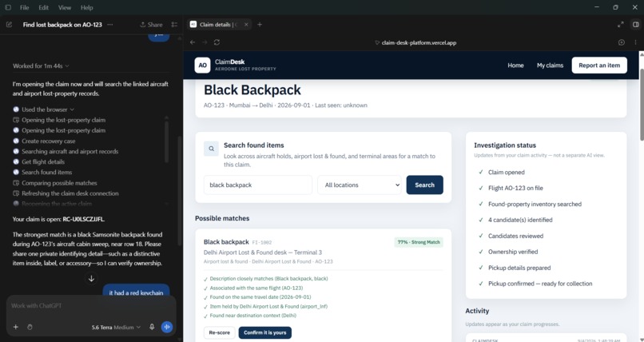Open the Edit menu
Screen dimensions: 644x342
[43, 7]
